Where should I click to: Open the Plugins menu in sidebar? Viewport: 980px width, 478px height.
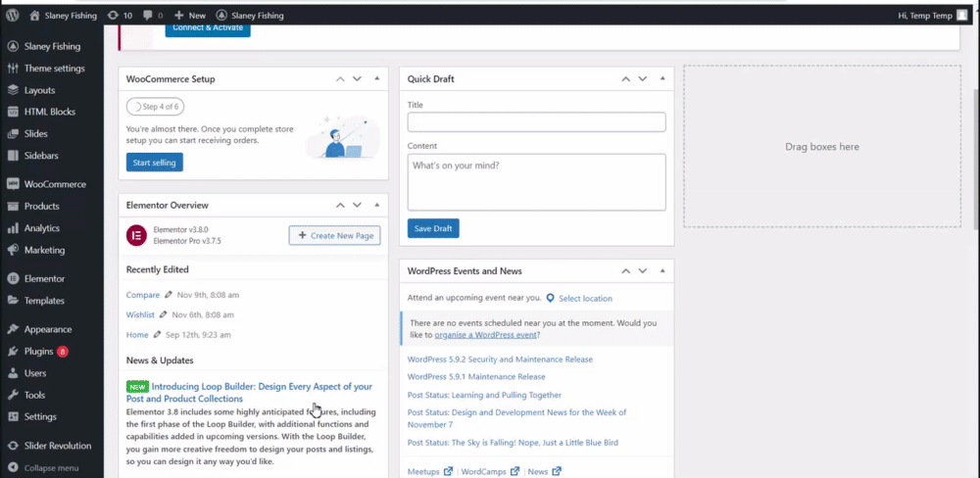click(x=39, y=352)
